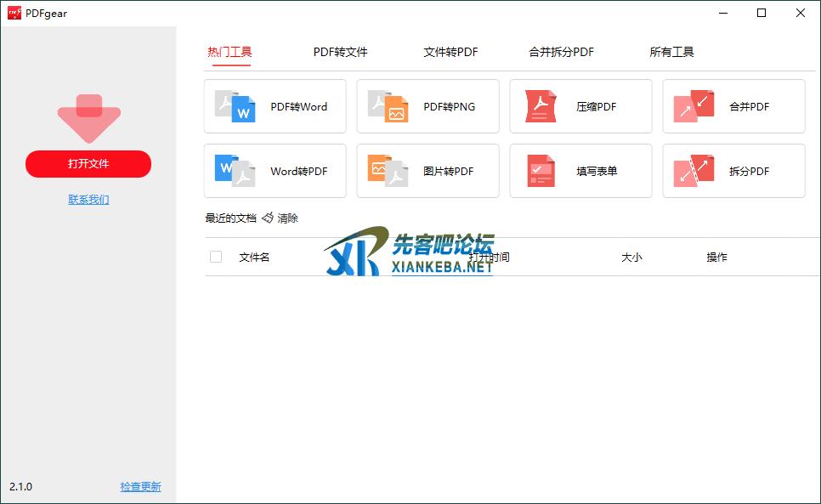The width and height of the screenshot is (821, 504).
Task: Switch to the 文件转PDF tab
Action: point(450,52)
